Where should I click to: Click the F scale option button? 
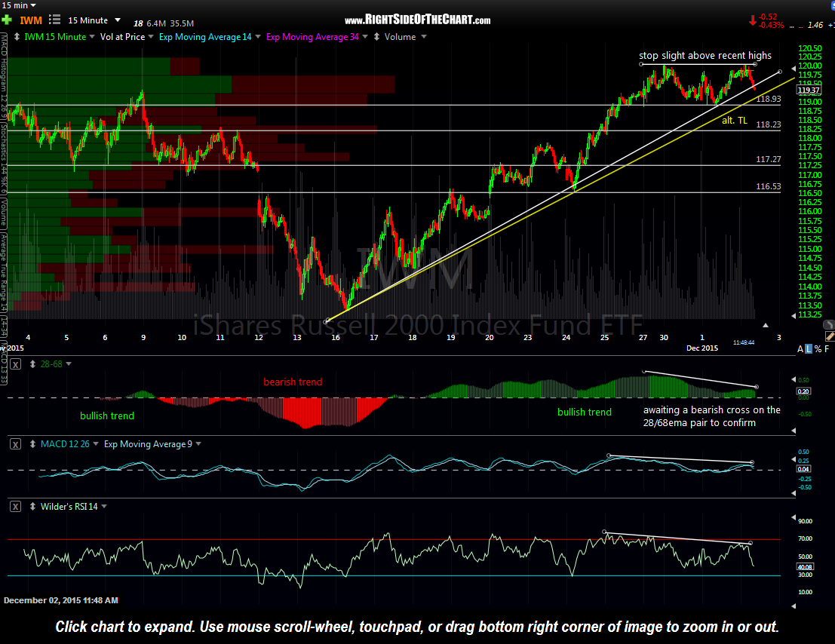(827, 348)
